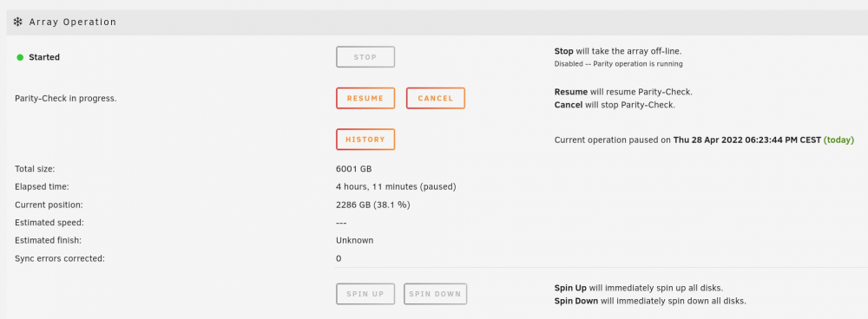The width and height of the screenshot is (868, 319).
Task: Spin Down all disks
Action: (435, 294)
